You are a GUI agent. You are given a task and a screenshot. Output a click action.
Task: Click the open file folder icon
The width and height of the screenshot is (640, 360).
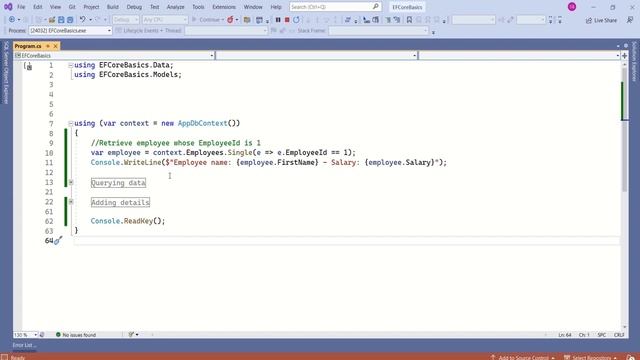click(x=52, y=20)
